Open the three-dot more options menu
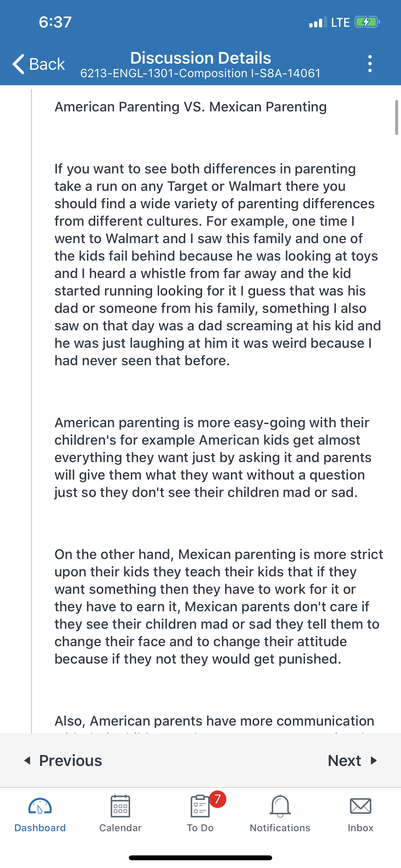 370,64
